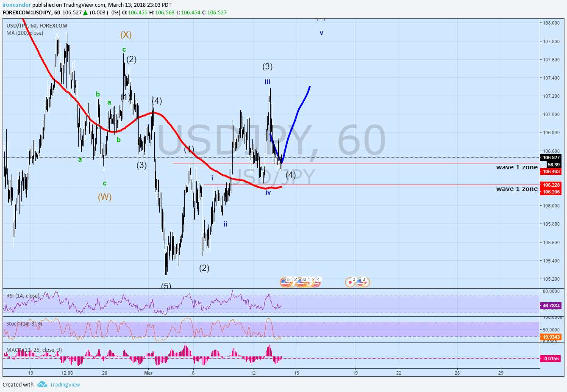Click the 22 label on the date axis

tap(399, 373)
